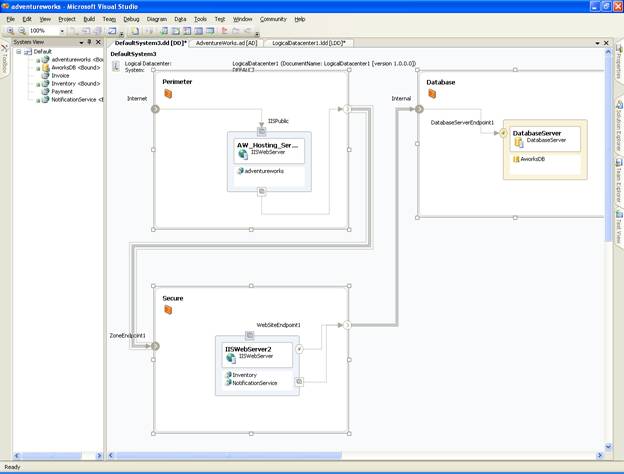The width and height of the screenshot is (624, 474).
Task: Expand the adventureworks tree node
Action: click(38, 60)
